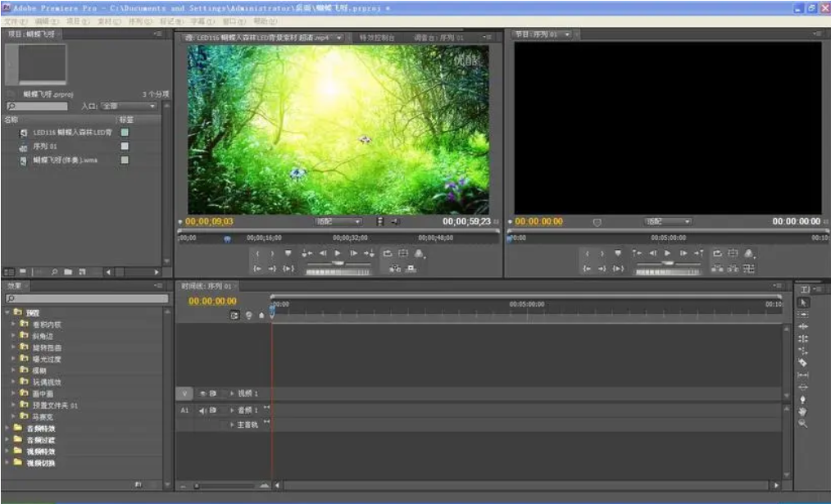Expand 视频切换 folder in Effects panel
Image resolution: width=831 pixels, height=504 pixels.
[7, 463]
